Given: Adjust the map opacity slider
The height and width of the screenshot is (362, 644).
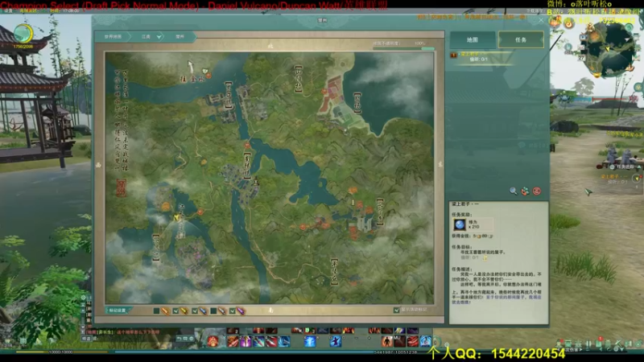Looking at the screenshot, I should click(x=403, y=48).
